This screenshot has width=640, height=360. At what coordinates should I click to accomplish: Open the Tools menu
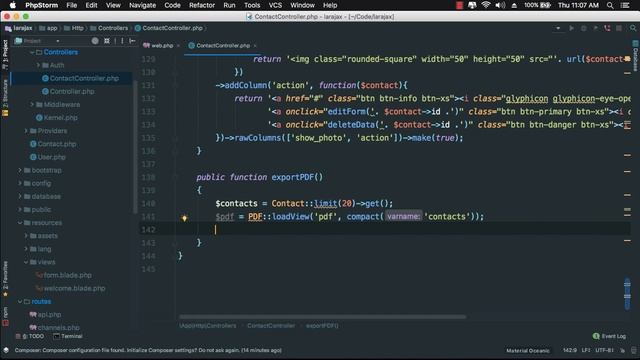(252, 5)
